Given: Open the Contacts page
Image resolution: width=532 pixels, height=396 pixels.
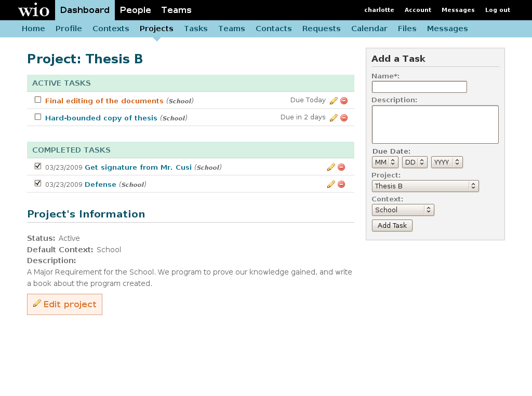Looking at the screenshot, I should [x=274, y=29].
